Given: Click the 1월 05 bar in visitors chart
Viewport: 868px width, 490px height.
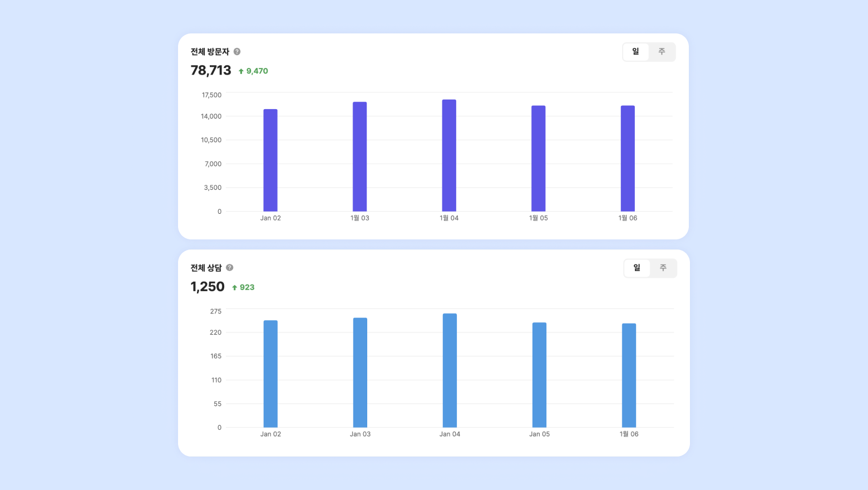Looking at the screenshot, I should tap(538, 159).
